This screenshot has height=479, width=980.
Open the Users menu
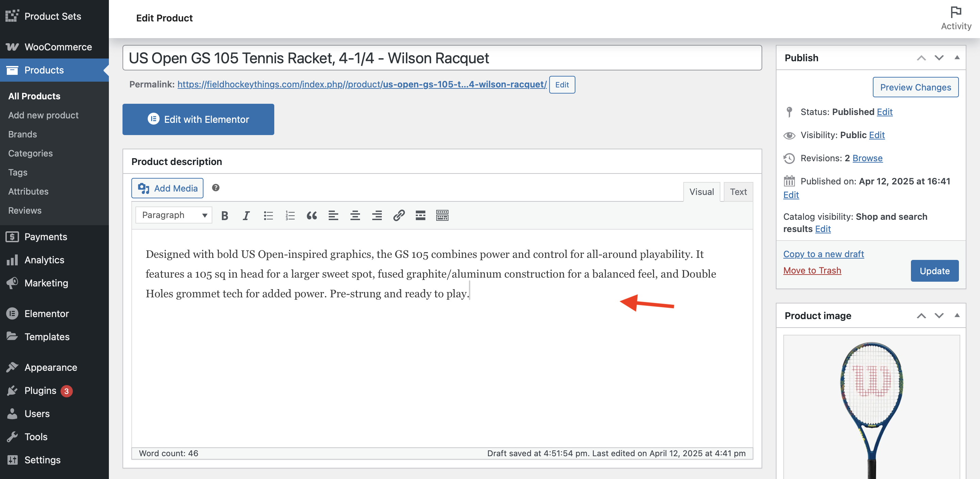pos(54,414)
